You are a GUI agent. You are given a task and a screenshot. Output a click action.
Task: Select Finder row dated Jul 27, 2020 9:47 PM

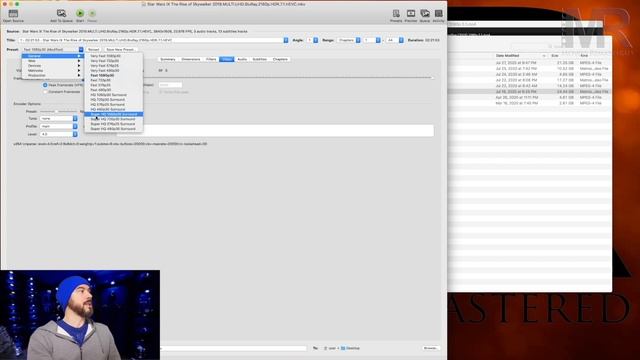[x=529, y=63]
